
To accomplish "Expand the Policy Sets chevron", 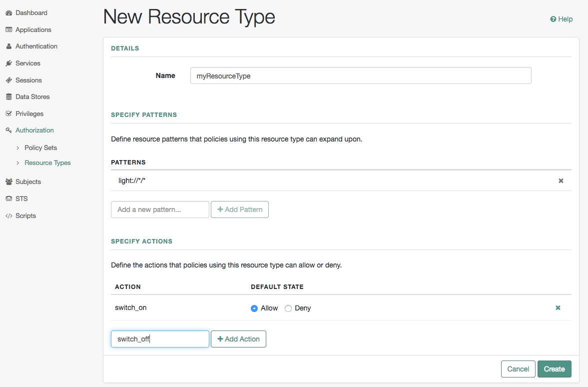I will tap(17, 148).
